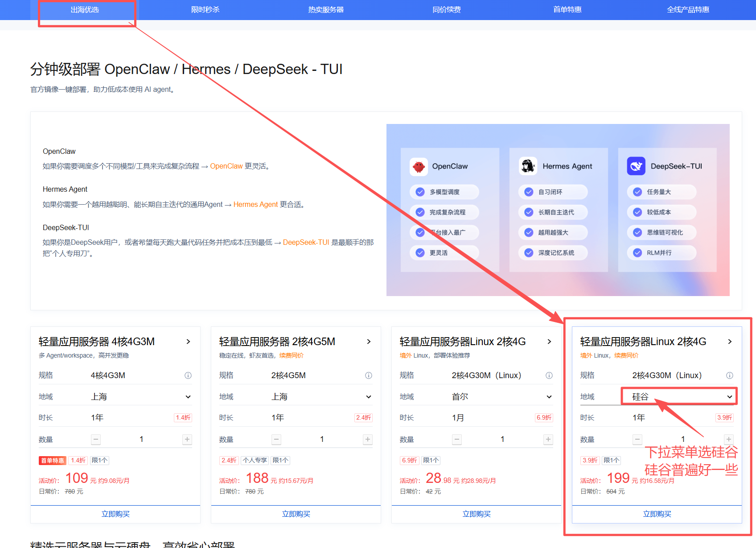Show spec info on the 硅谷 card
The image size is (756, 548).
pyautogui.click(x=730, y=375)
